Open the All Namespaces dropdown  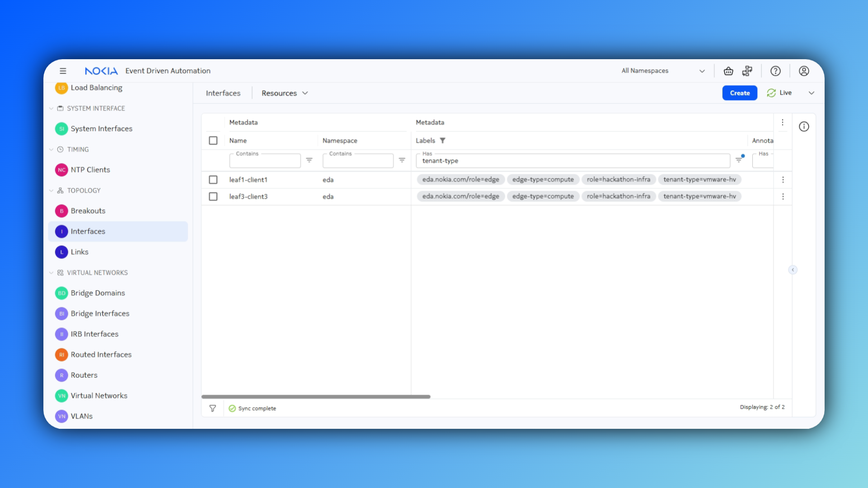click(662, 71)
